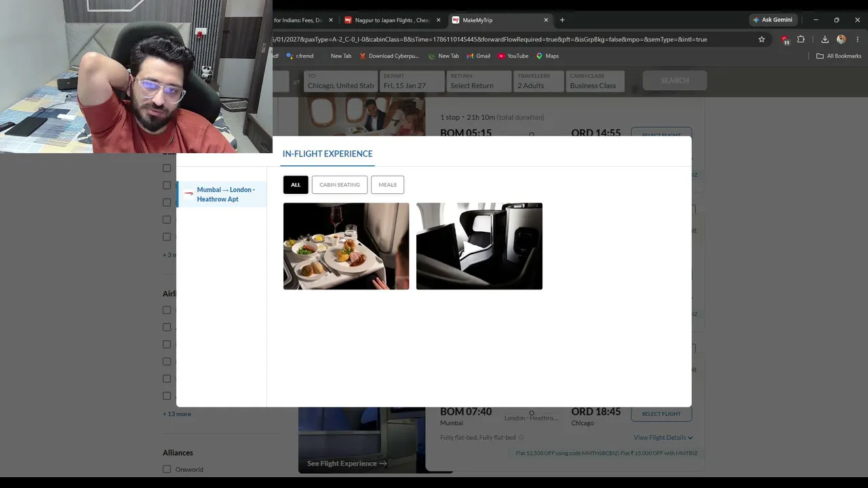
Task: Open the meal tray photo thumbnail
Action: (346, 246)
